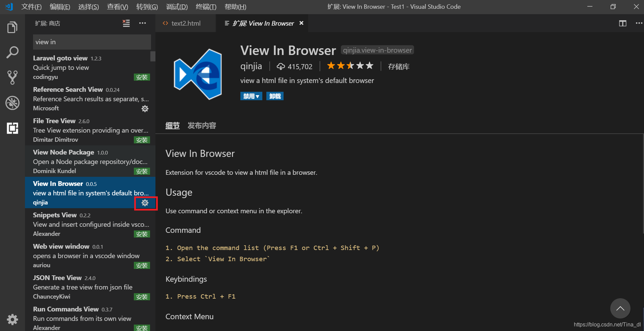Click the 存储库 repository link
644x331 pixels.
[x=399, y=66]
